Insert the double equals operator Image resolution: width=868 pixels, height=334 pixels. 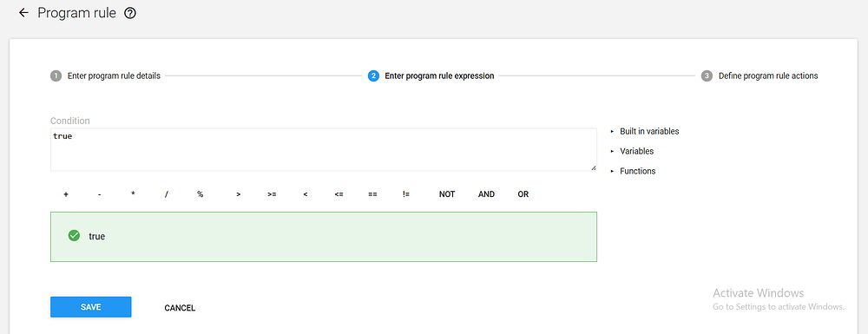(372, 194)
